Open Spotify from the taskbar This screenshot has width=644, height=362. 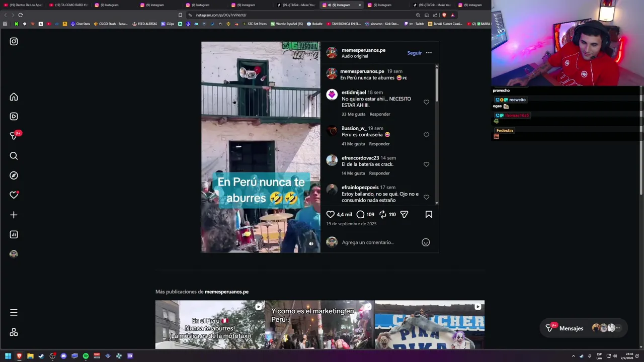(x=86, y=356)
